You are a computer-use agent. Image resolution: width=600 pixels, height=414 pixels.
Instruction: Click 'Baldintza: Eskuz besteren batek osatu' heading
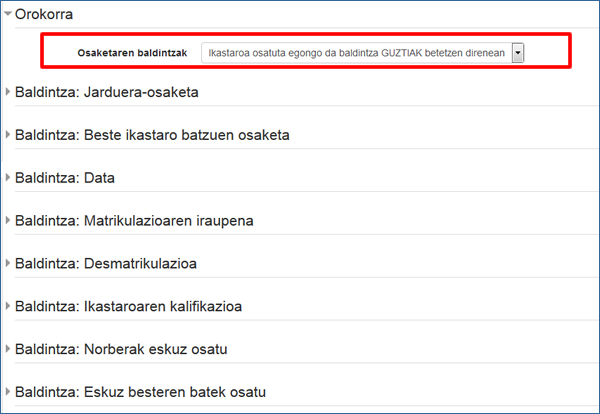click(x=141, y=391)
